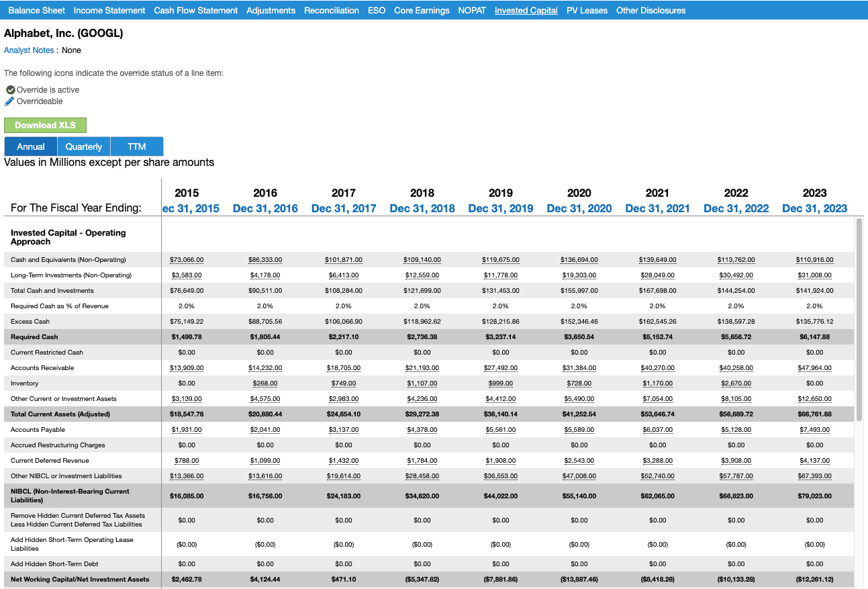This screenshot has height=589, width=868.
Task: Select the ESO tab
Action: point(377,10)
